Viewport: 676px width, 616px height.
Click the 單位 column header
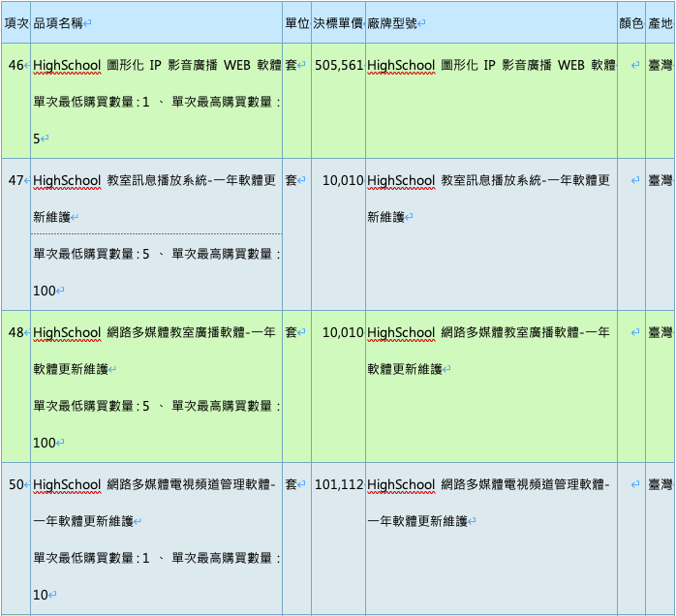[297, 23]
